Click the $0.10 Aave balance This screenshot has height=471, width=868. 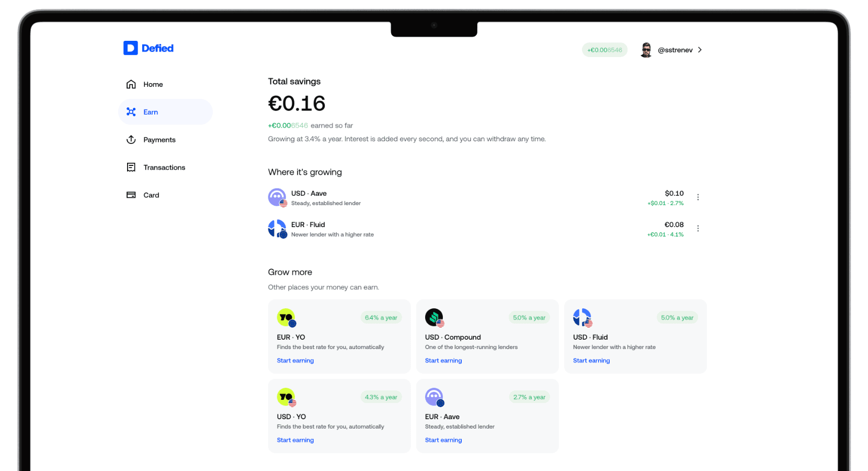[x=674, y=193]
